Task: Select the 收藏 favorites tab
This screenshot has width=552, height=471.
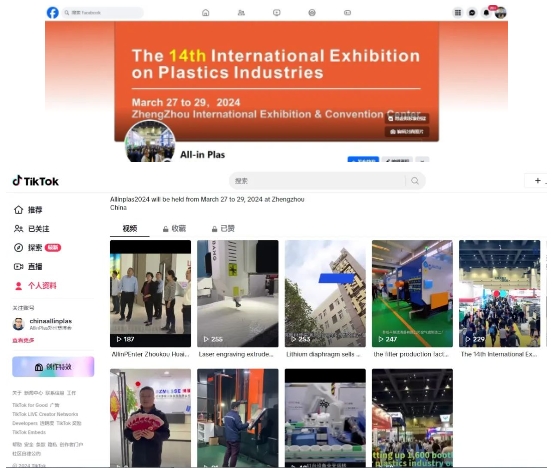Action: pos(174,229)
